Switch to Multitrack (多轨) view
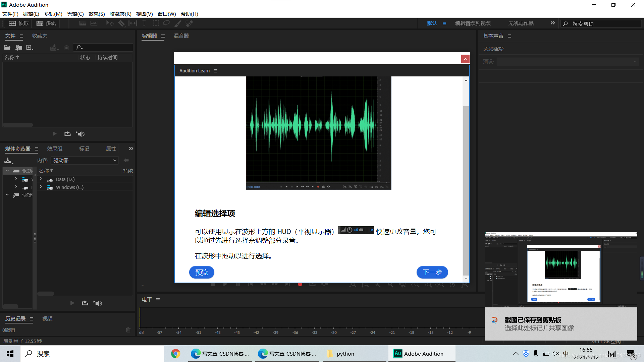 (46, 23)
